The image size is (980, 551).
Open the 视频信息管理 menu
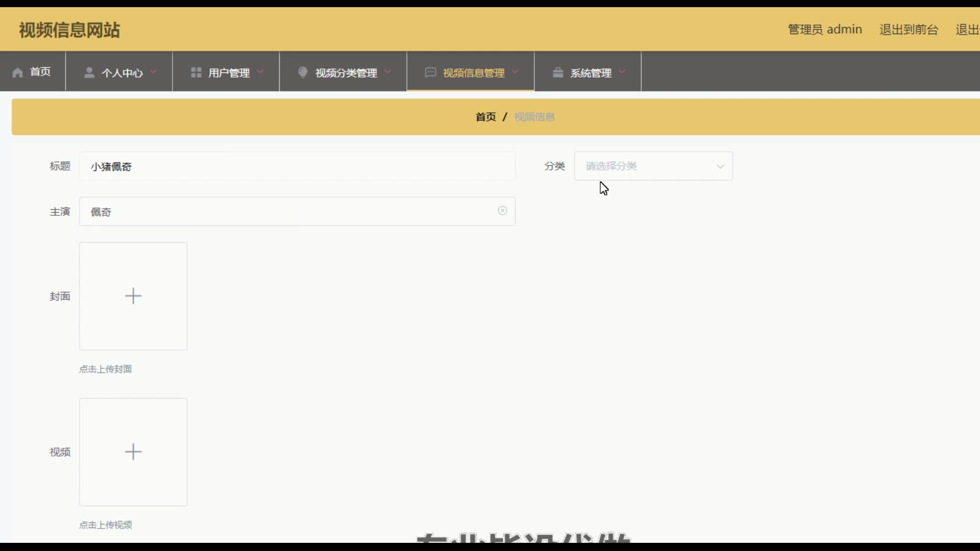473,73
